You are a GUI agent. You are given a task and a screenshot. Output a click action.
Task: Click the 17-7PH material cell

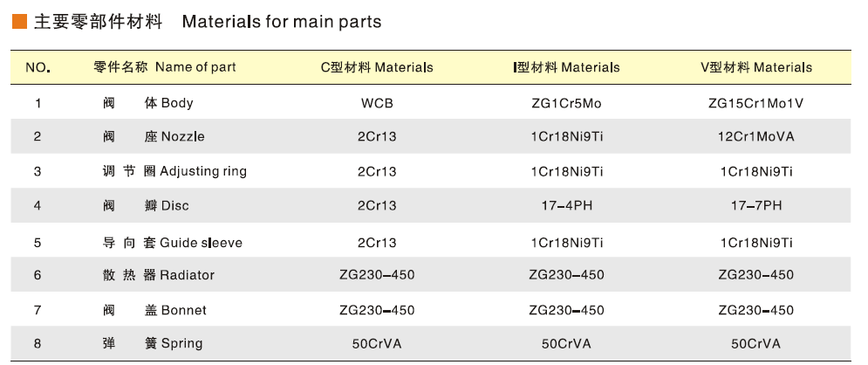click(x=755, y=205)
